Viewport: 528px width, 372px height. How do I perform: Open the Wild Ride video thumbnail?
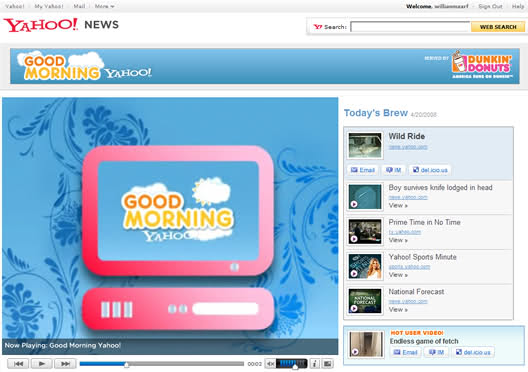point(365,145)
